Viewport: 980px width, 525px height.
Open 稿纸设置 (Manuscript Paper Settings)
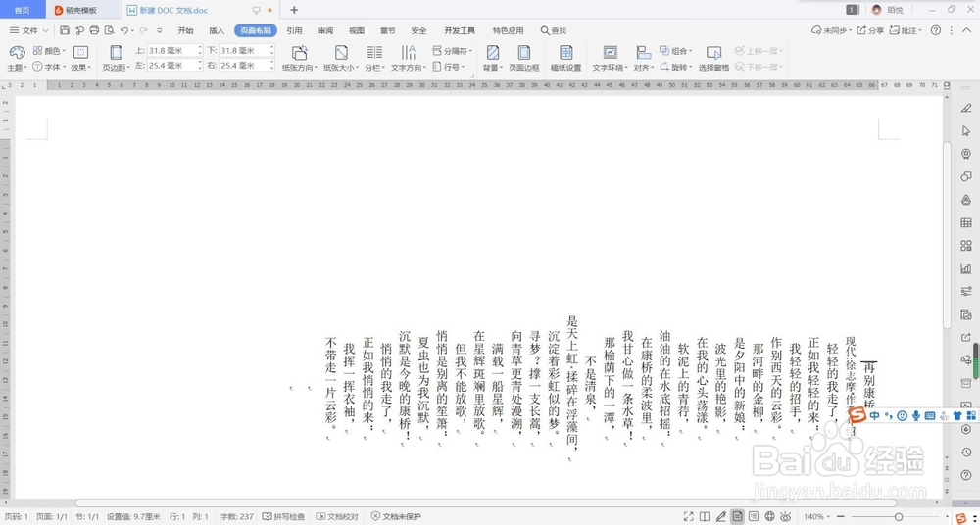coord(565,53)
